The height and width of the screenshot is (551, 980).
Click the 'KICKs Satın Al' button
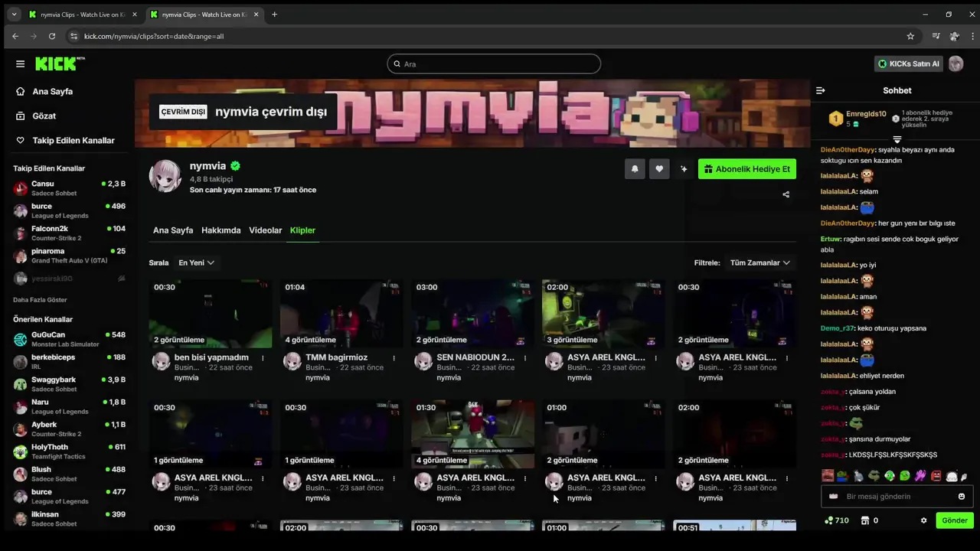click(x=909, y=64)
